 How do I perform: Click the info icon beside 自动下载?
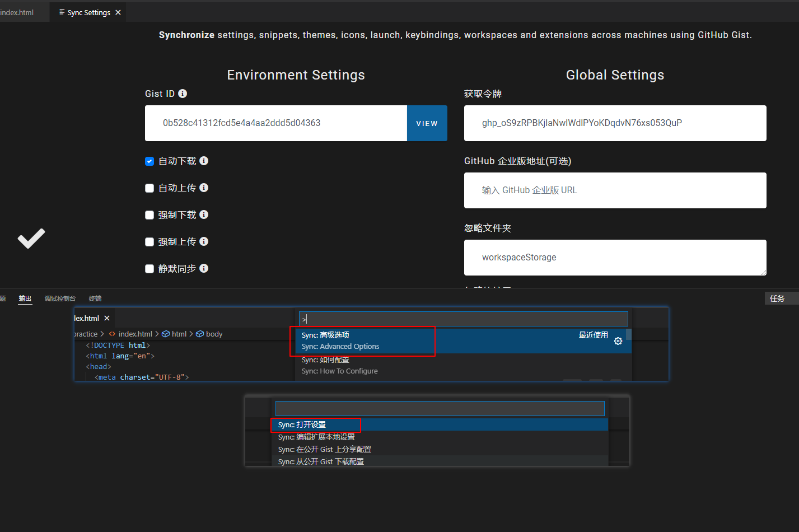(204, 161)
